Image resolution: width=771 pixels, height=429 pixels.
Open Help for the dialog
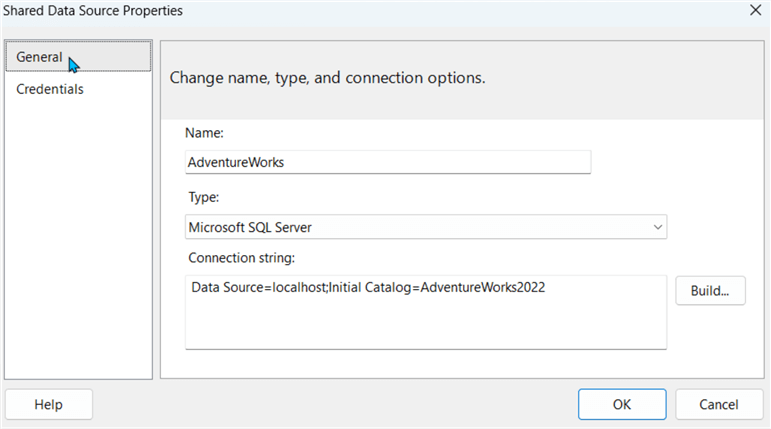point(48,404)
